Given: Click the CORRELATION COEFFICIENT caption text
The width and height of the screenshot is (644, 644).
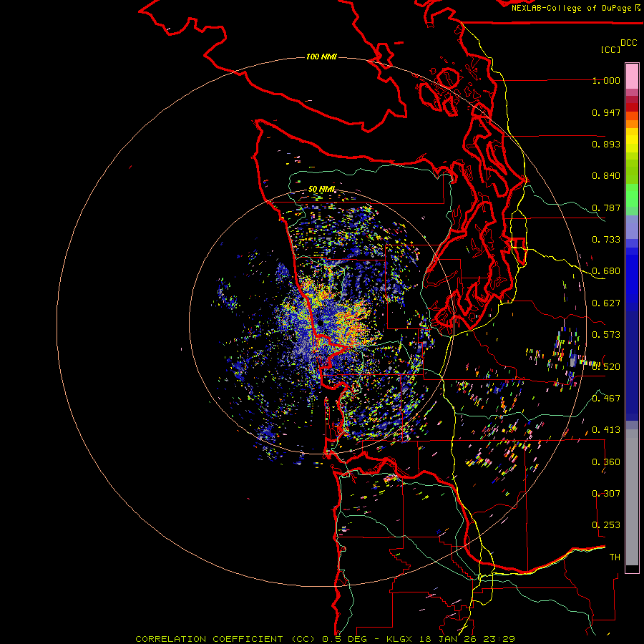Looking at the screenshot, I should pos(209,639).
